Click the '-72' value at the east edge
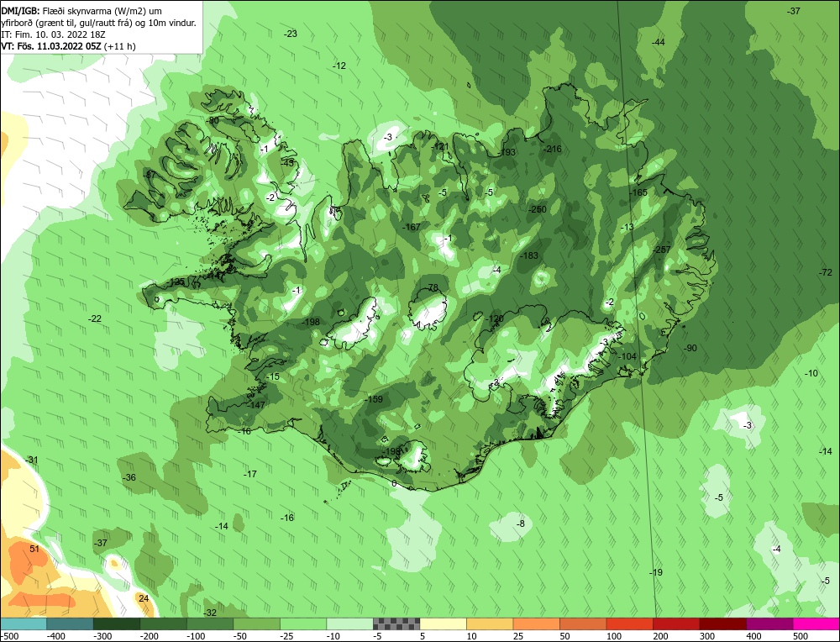The image size is (840, 642). click(x=826, y=273)
